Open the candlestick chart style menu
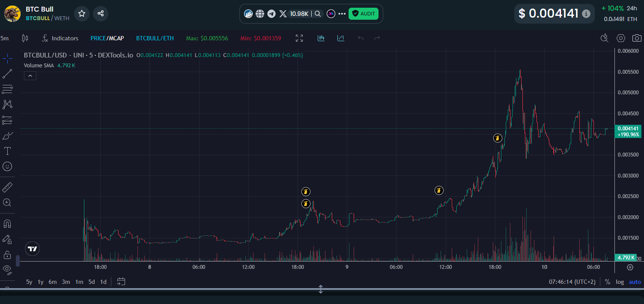 coord(25,38)
